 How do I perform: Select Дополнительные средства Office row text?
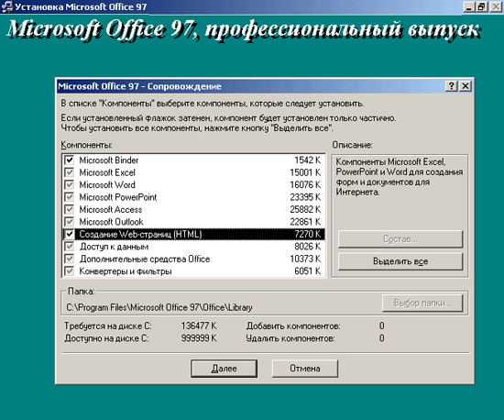tap(145, 259)
